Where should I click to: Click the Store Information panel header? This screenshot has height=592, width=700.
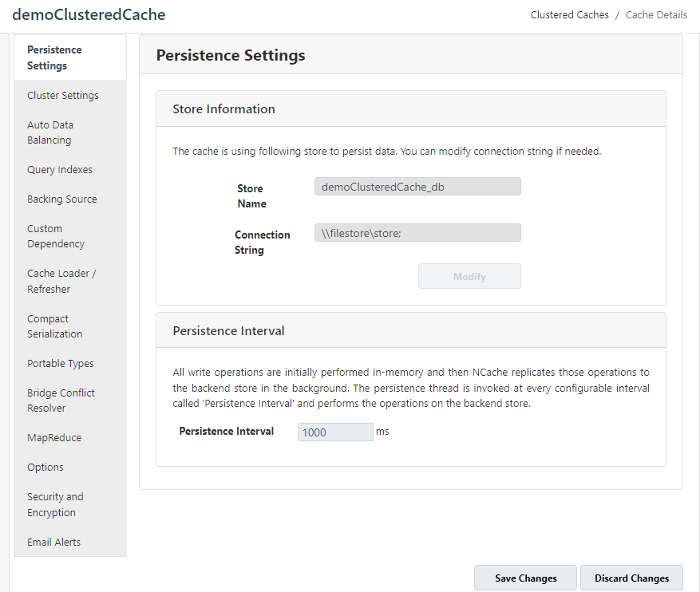pos(411,109)
